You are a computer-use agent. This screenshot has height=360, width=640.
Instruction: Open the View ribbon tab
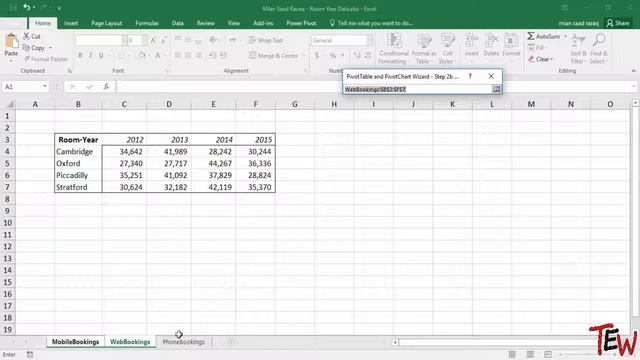pos(234,23)
